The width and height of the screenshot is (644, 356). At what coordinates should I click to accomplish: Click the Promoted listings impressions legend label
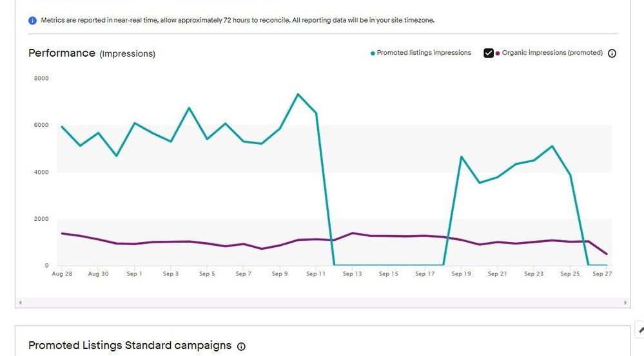click(x=424, y=53)
